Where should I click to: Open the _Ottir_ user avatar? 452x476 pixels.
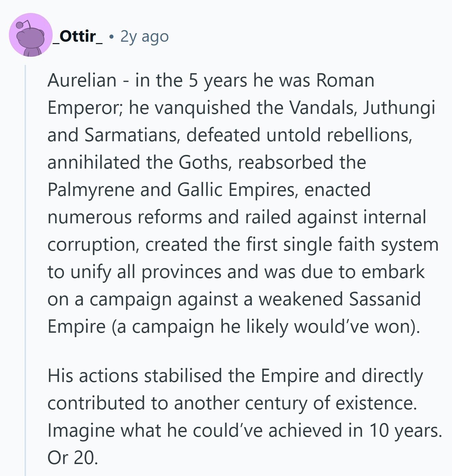pyautogui.click(x=30, y=35)
